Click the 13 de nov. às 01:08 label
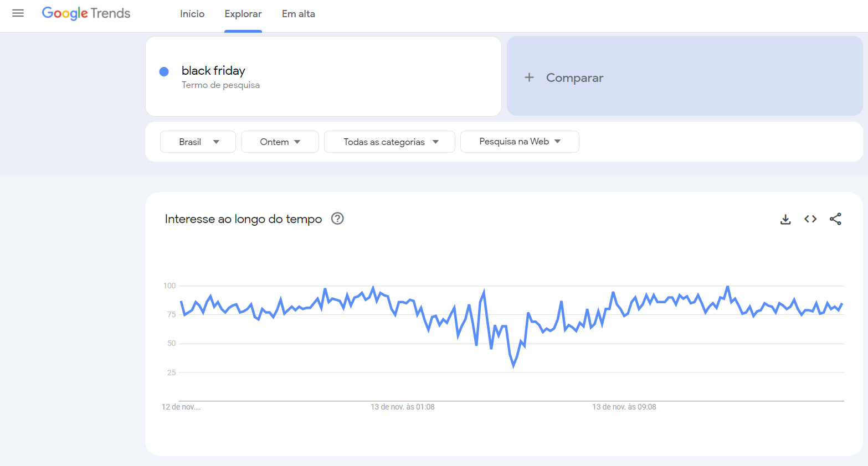 (403, 407)
